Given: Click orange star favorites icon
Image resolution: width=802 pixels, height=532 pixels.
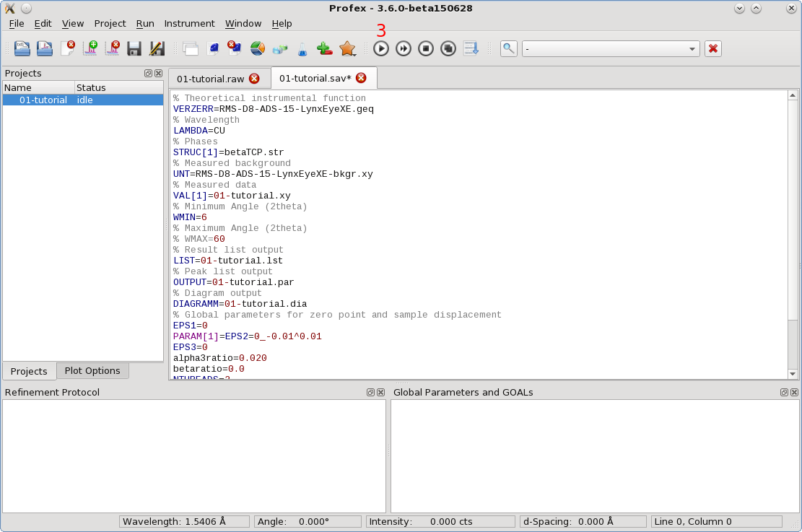Looking at the screenshot, I should pos(347,48).
